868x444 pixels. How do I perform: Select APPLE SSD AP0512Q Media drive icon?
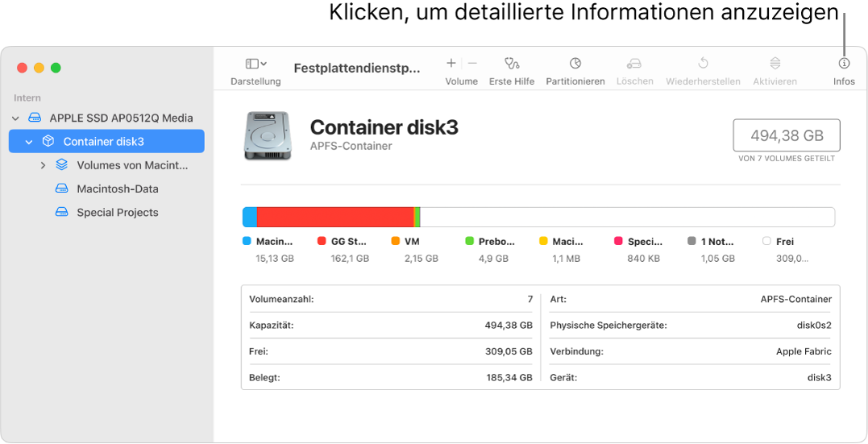pyautogui.click(x=35, y=118)
